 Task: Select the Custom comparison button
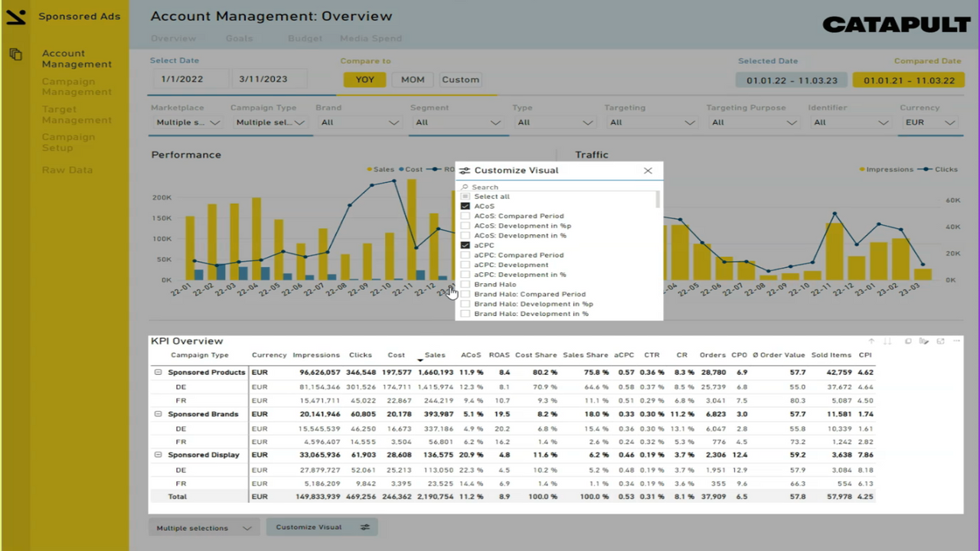pos(460,80)
